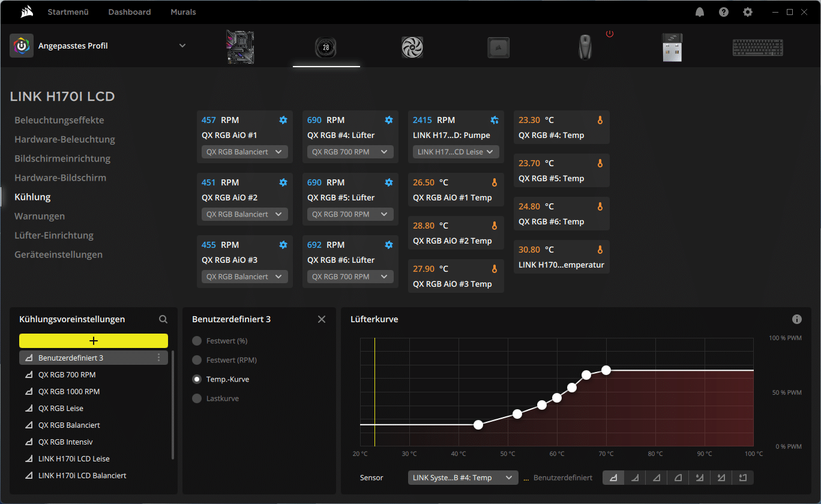The image size is (821, 504).
Task: Select the Festwert (%) radio option
Action: tap(197, 341)
